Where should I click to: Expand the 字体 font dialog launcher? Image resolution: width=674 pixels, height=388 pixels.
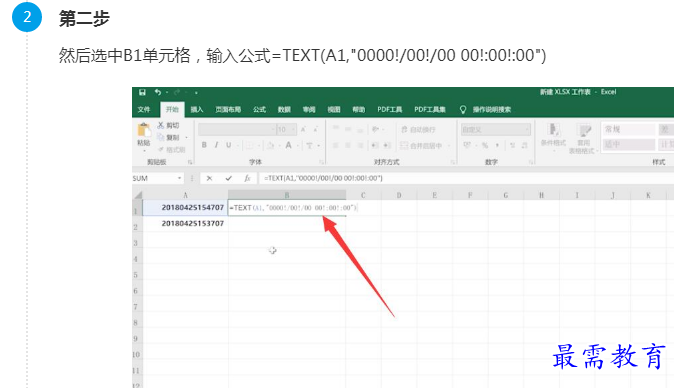pos(322,162)
